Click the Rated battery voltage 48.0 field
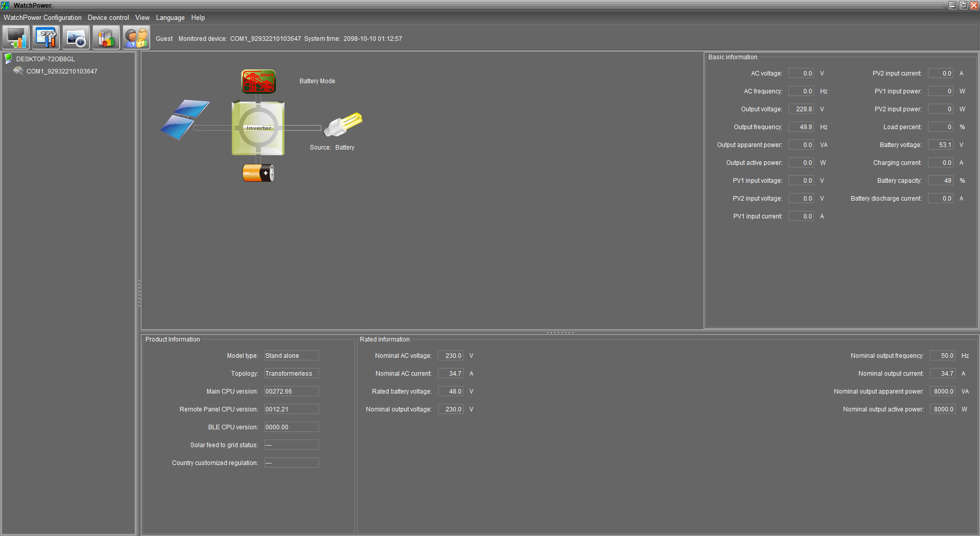This screenshot has height=536, width=980. click(451, 392)
